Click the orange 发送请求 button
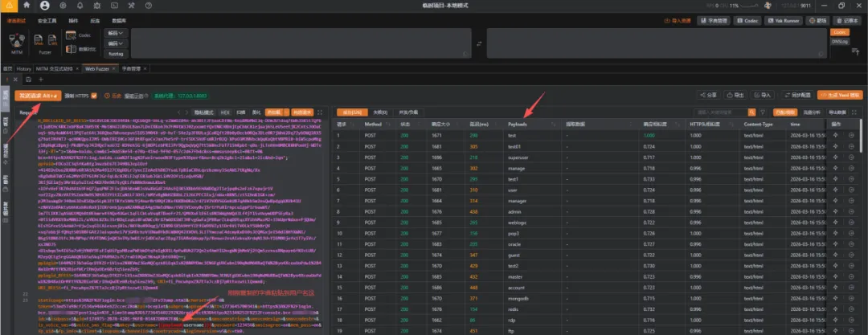868x335 pixels. pos(39,96)
